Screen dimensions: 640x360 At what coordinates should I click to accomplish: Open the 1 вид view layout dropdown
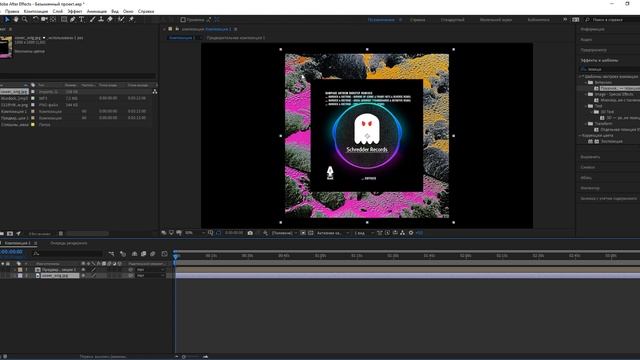[x=364, y=233]
